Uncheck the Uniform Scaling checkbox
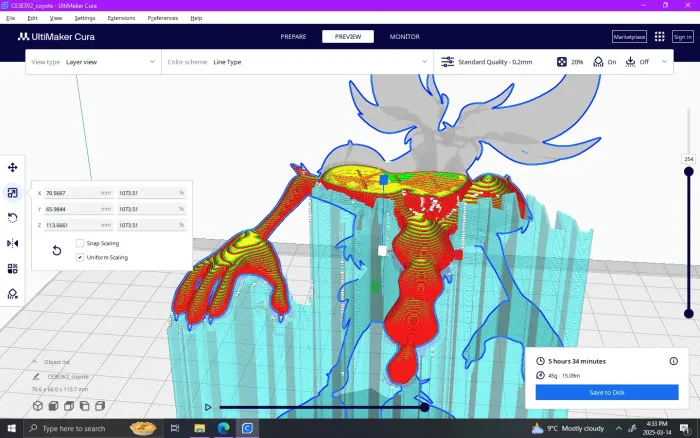This screenshot has width=700, height=438. click(x=80, y=257)
